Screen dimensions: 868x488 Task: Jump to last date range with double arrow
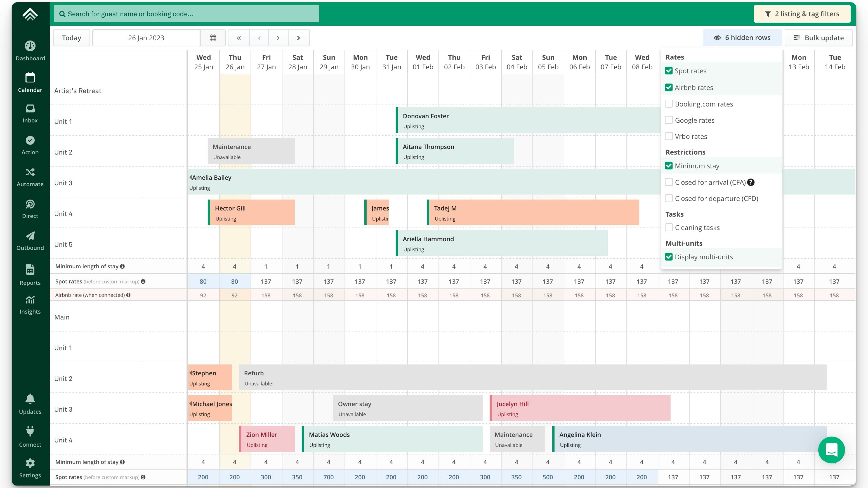click(299, 37)
